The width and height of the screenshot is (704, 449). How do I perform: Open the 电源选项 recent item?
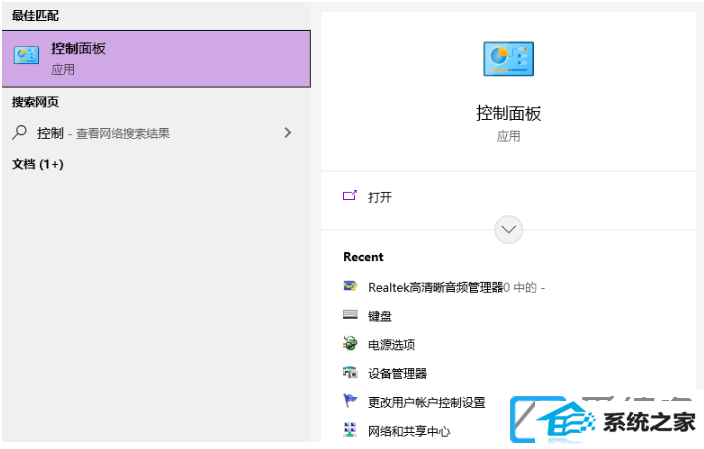click(x=392, y=345)
